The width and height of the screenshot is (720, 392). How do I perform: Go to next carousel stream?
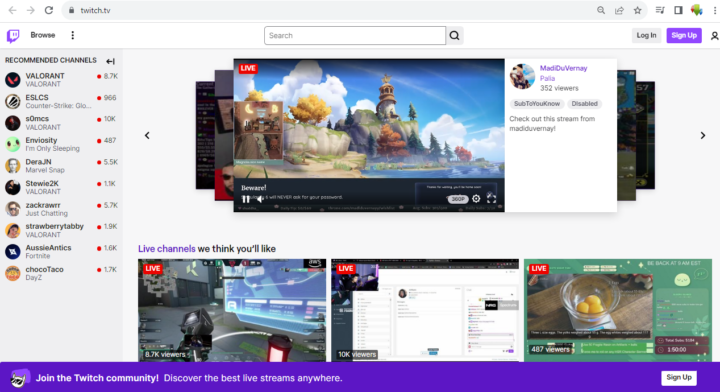(x=703, y=135)
